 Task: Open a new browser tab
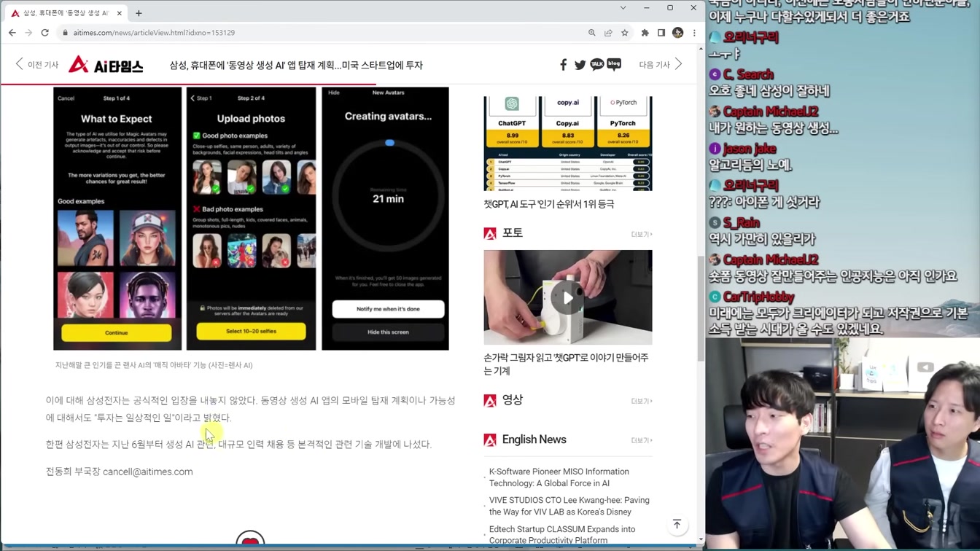click(x=139, y=13)
